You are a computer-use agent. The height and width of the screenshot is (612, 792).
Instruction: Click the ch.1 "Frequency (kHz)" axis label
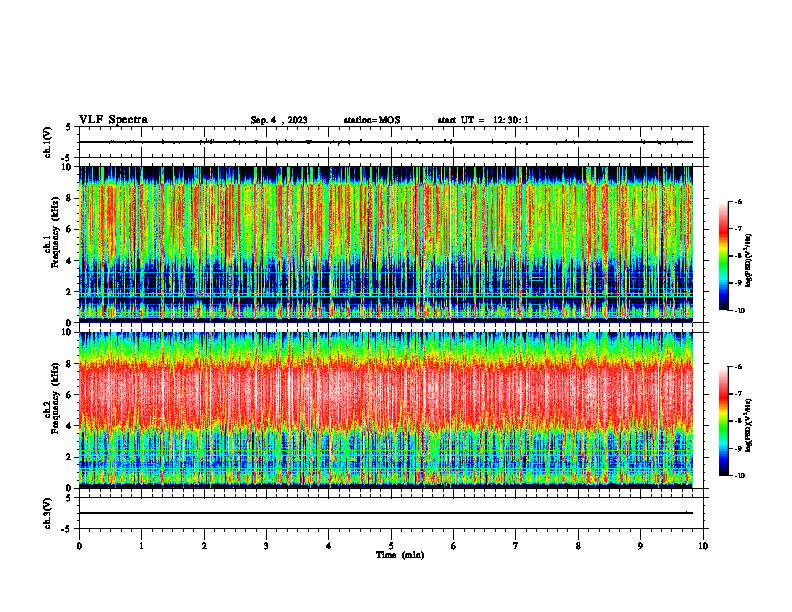point(55,233)
